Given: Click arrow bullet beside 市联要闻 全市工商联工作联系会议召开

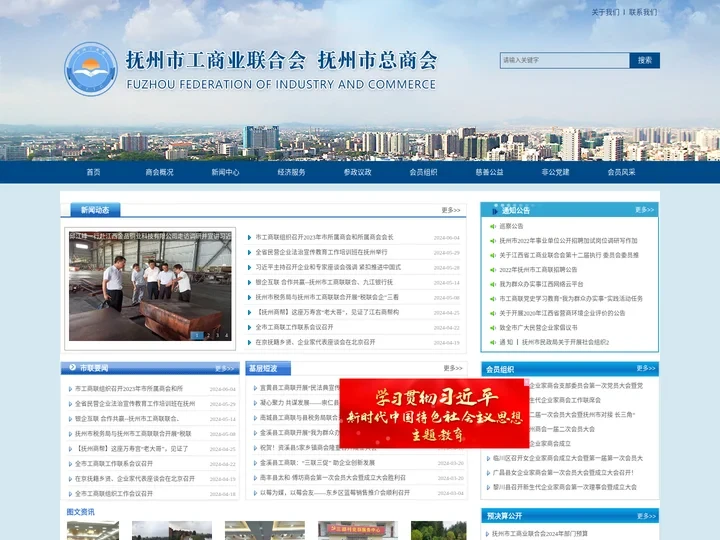Looking at the screenshot, I should point(70,464).
